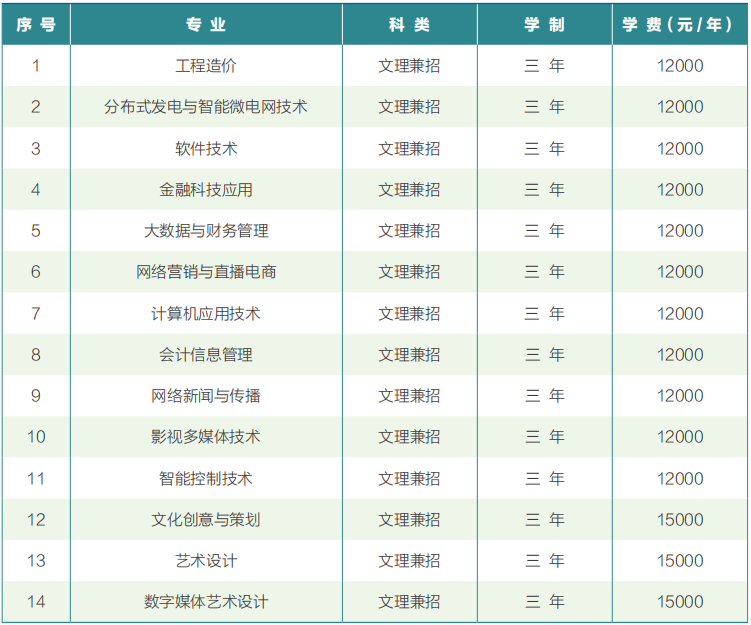Click 文理兼招 in the 工程造价 row
The height and width of the screenshot is (625, 751).
coord(410,66)
